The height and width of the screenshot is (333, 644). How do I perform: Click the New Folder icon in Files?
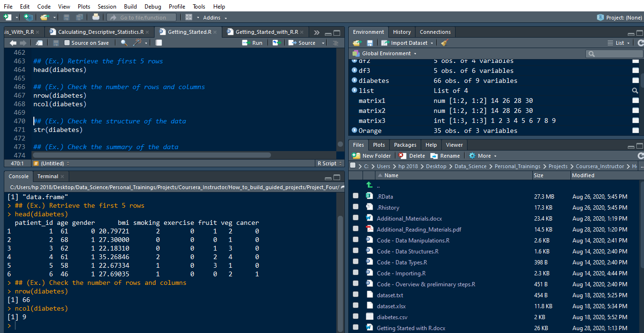pyautogui.click(x=356, y=156)
